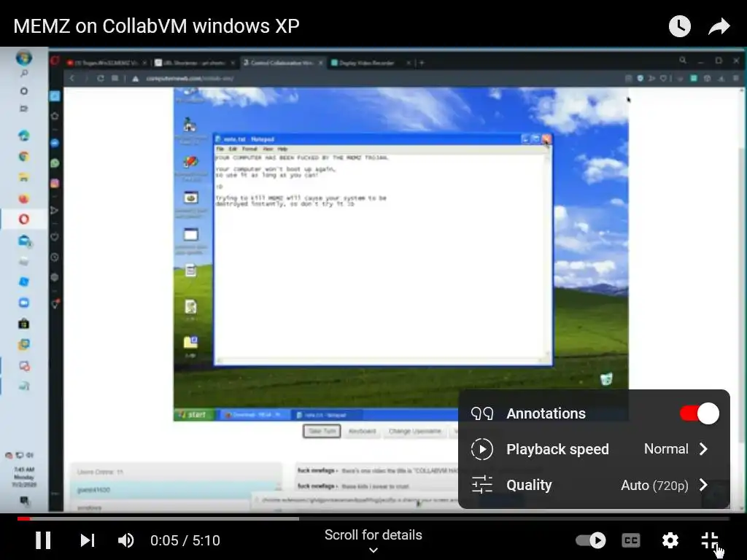Toggle the autoplay switch
This screenshot has height=560, width=747.
point(590,540)
